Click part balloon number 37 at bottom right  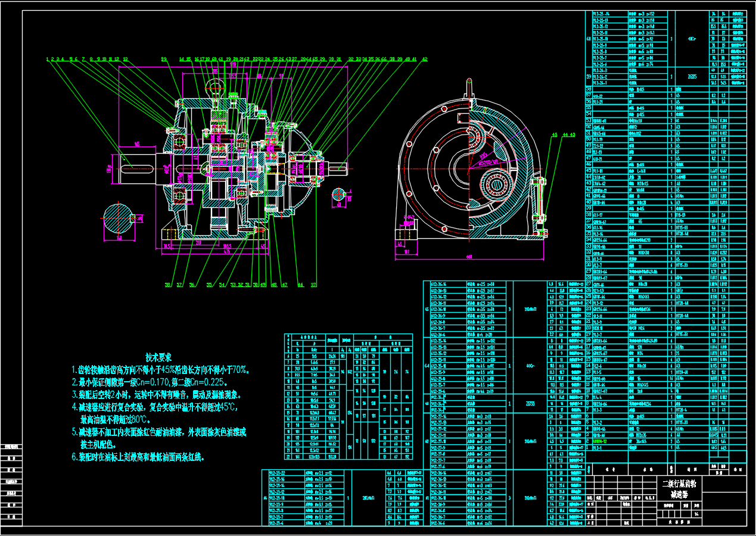[314, 285]
